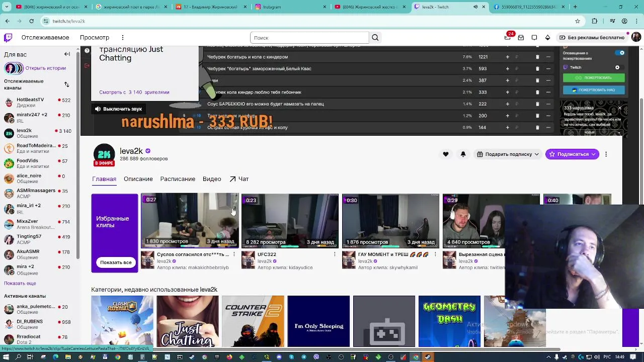Open the Bits purchase icon
Viewport: 644px width, 362px height.
coord(548,38)
